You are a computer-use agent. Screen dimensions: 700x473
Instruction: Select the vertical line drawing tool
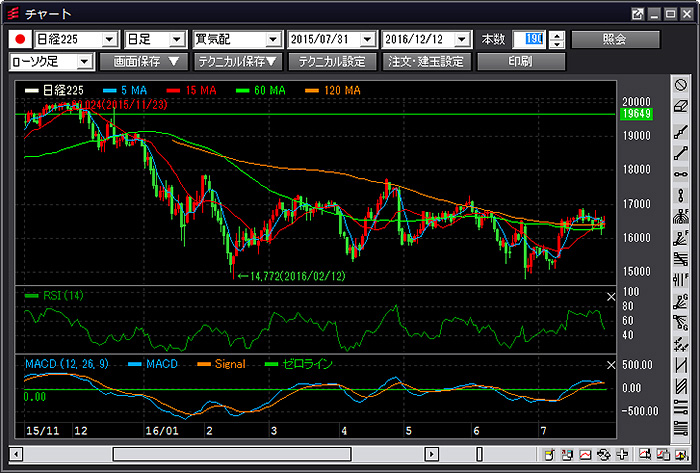point(681,196)
